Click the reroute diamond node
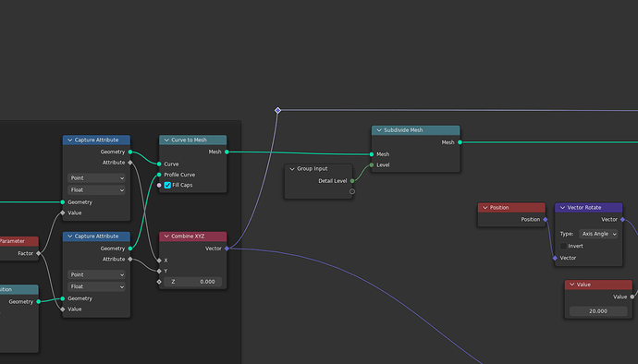 point(278,110)
